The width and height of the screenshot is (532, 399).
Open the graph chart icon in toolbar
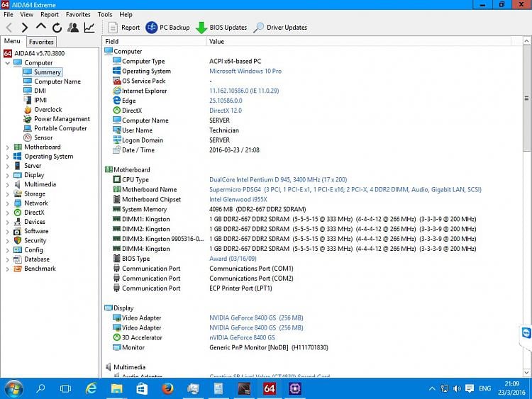click(89, 28)
